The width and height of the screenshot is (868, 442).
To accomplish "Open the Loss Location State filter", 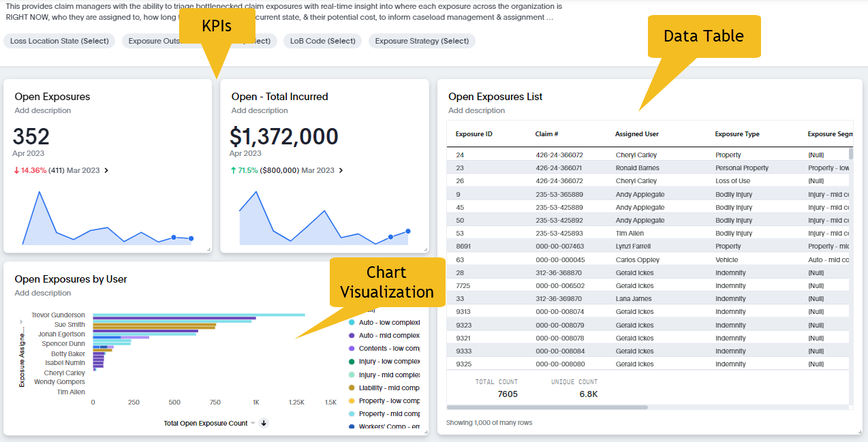I will (59, 41).
